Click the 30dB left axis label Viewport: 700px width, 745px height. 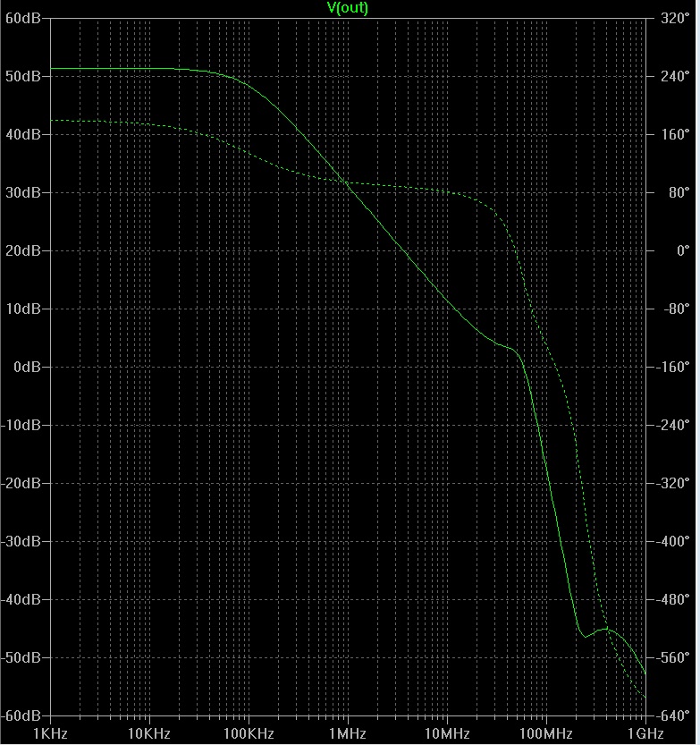pyautogui.click(x=22, y=193)
